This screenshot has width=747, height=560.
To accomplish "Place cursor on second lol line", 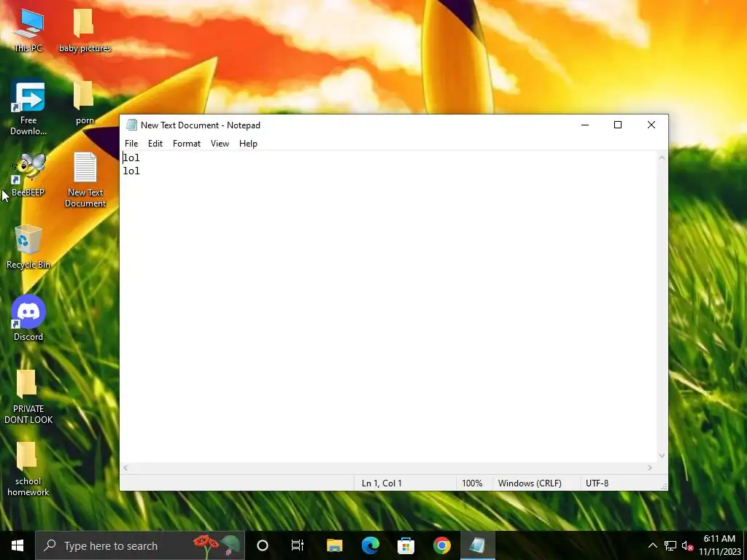I will pos(131,171).
